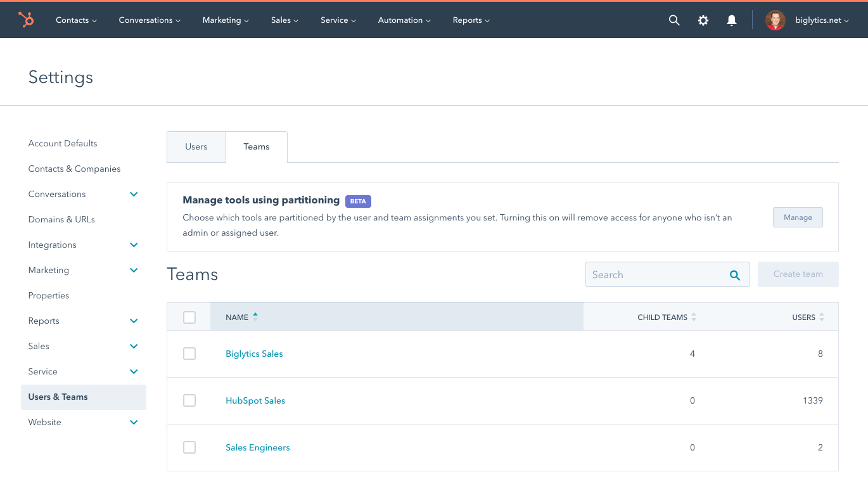The height and width of the screenshot is (479, 868).
Task: Go to Account Defaults settings
Action: click(63, 143)
